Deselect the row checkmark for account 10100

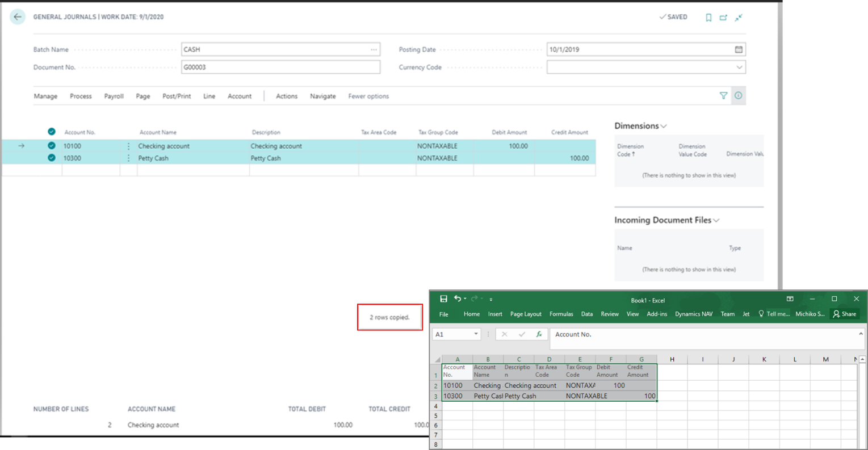[52, 146]
